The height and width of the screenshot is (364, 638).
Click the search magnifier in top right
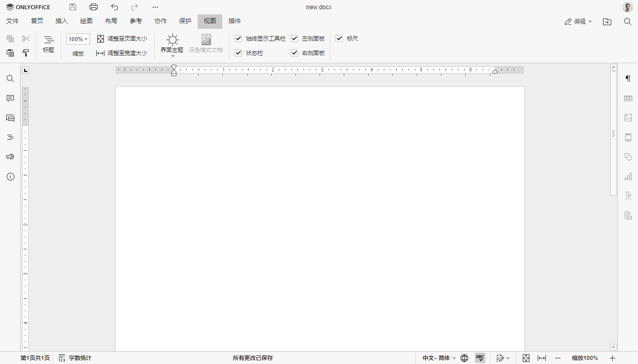[x=628, y=22]
